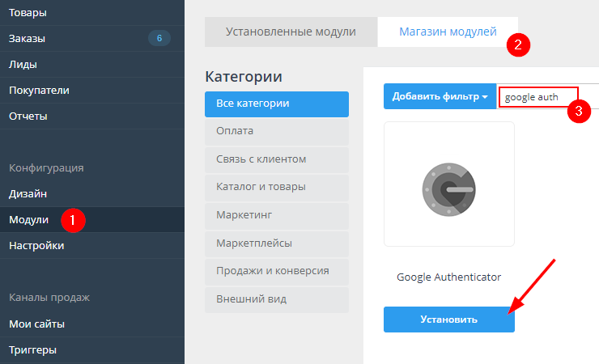Screen dimensions: 599x364
Task: Click the module search field
Action: pos(537,97)
